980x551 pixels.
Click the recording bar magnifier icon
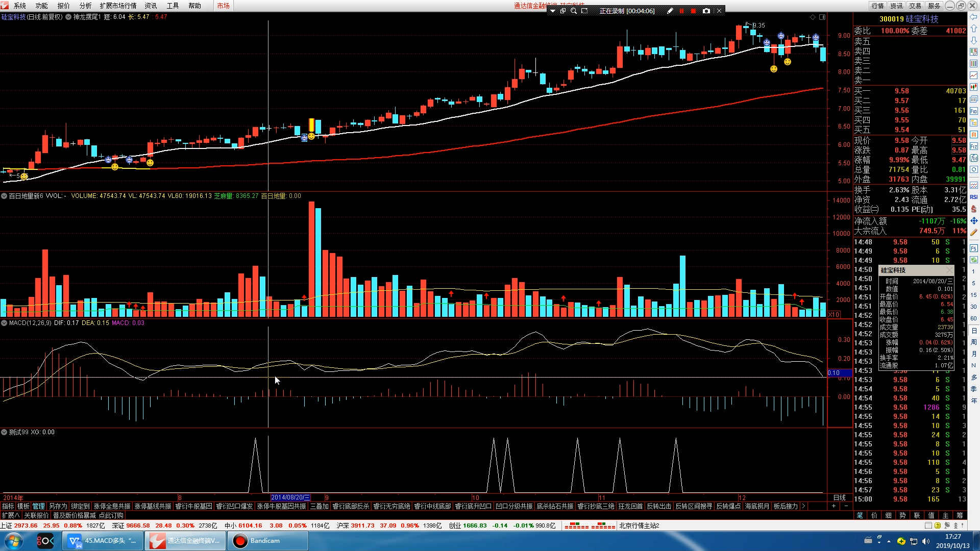[574, 11]
